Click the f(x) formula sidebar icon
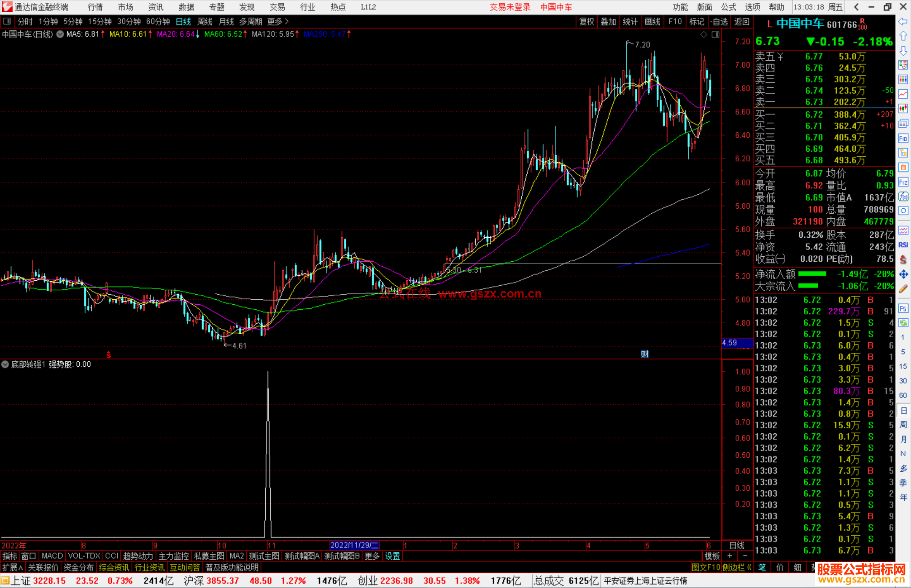Viewport: 911px width, 588px height. point(903,196)
